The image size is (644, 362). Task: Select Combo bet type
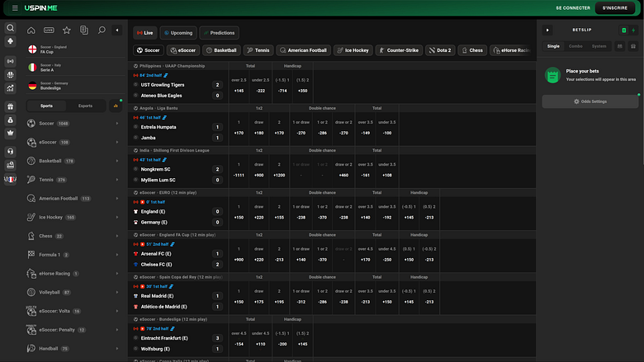[x=575, y=46]
